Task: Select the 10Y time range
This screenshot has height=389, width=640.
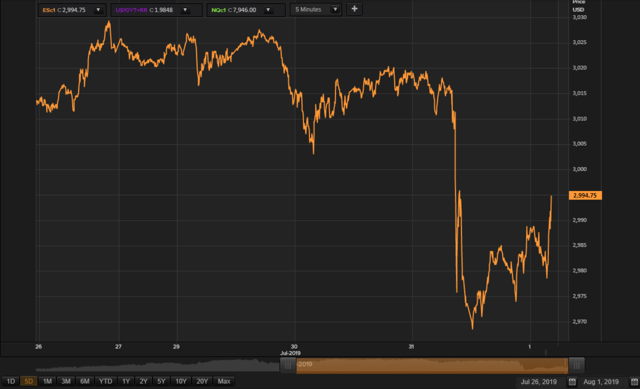Action: [x=181, y=381]
